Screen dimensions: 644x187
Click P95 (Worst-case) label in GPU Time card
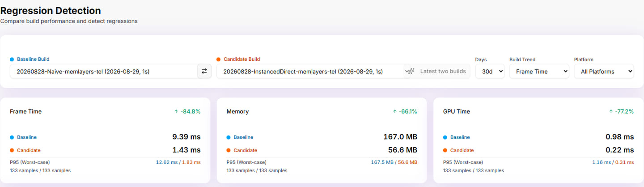tap(463, 162)
